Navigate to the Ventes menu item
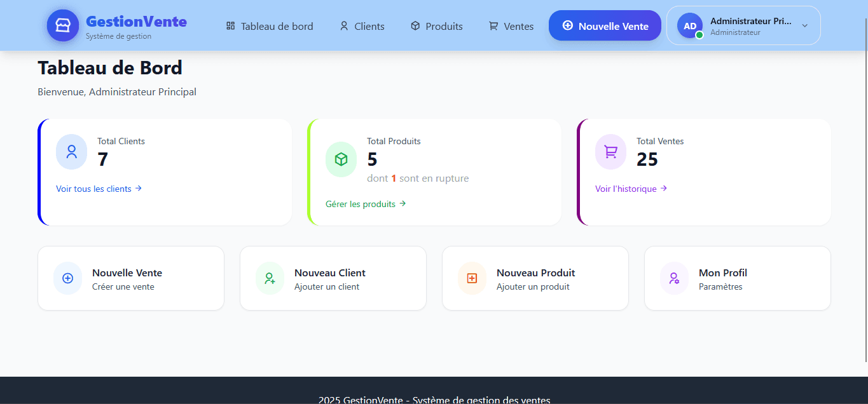Viewport: 868px width, 404px height. (511, 26)
